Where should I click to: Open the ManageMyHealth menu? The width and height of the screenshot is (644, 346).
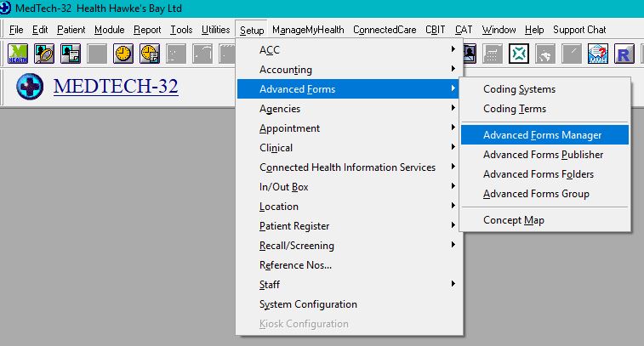point(308,30)
